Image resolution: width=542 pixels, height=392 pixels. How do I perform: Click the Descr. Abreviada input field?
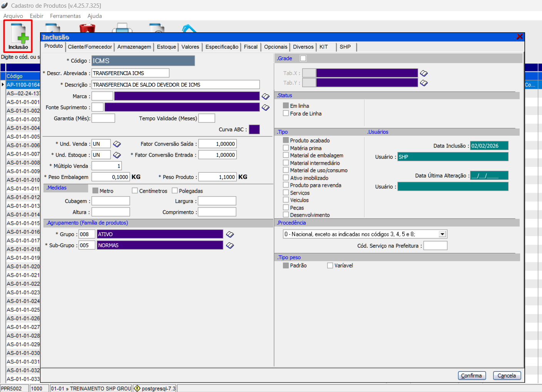pos(130,73)
